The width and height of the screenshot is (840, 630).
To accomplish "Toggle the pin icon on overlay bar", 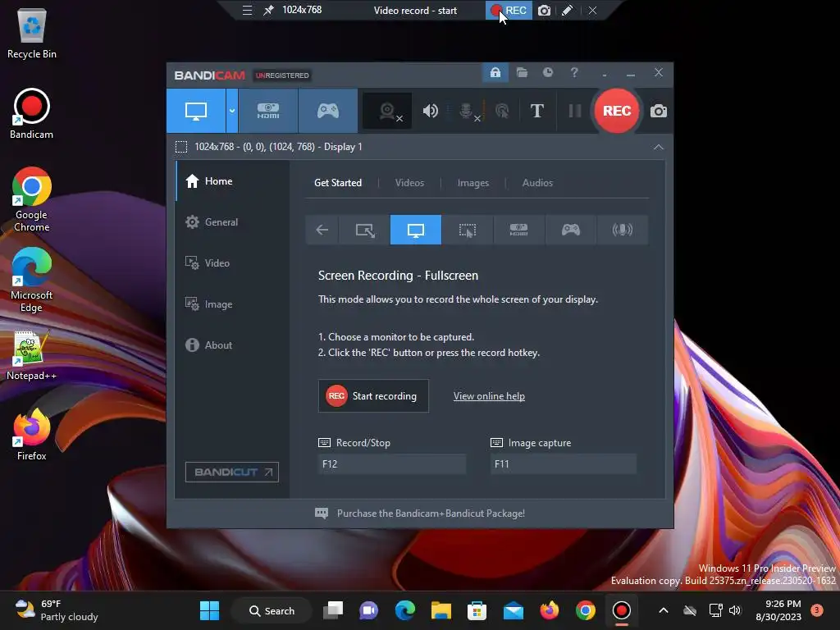I will [x=268, y=10].
